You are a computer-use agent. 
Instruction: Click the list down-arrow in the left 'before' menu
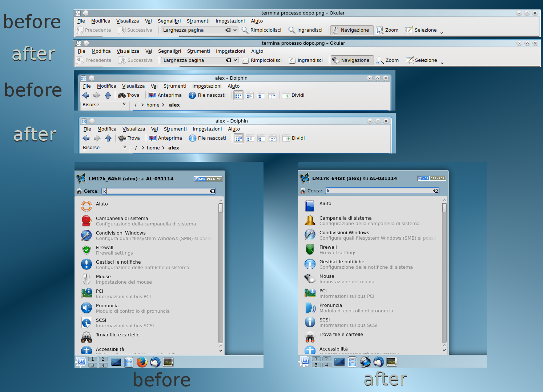[221, 351]
